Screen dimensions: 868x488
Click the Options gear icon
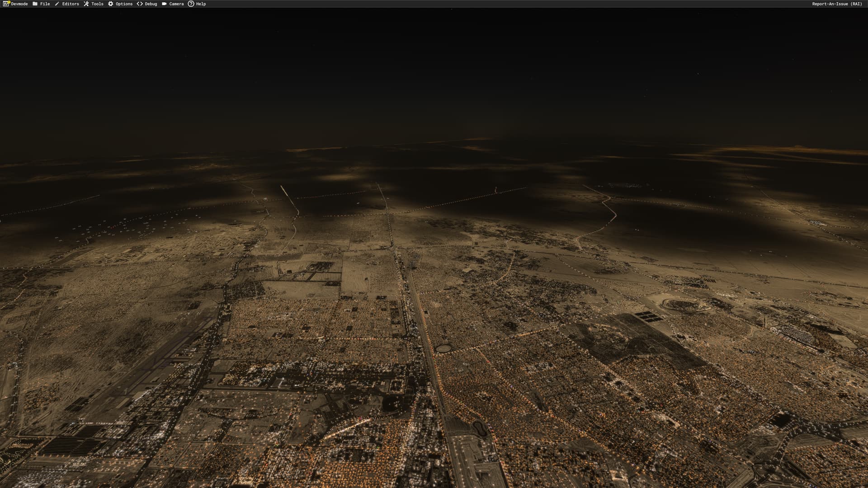pyautogui.click(x=111, y=4)
